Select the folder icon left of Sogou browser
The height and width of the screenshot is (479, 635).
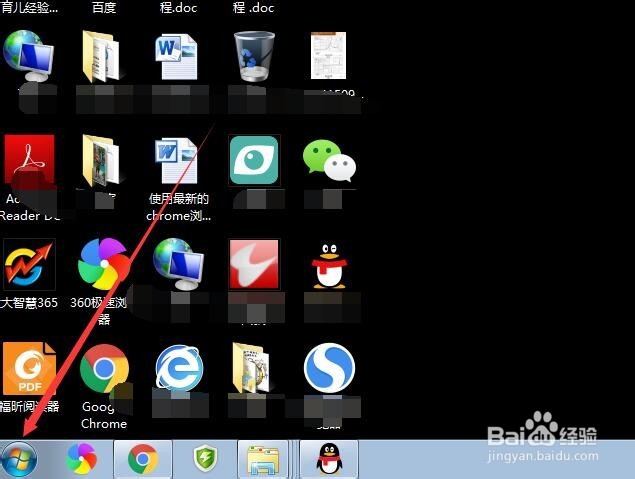pos(251,368)
